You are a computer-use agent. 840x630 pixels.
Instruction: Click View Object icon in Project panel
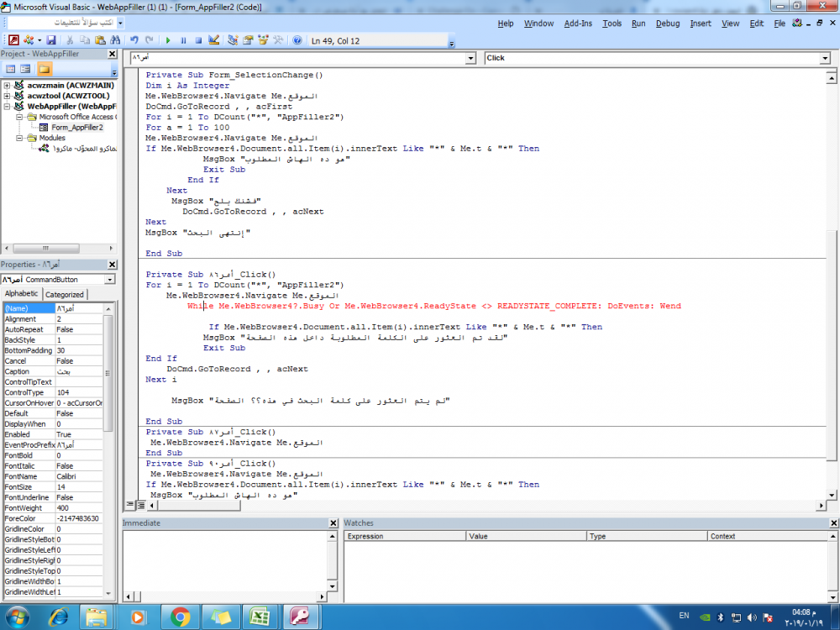[x=25, y=69]
